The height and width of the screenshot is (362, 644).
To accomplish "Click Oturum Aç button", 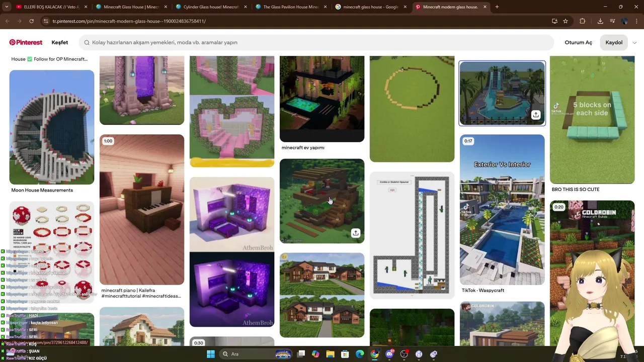I will coord(578,43).
